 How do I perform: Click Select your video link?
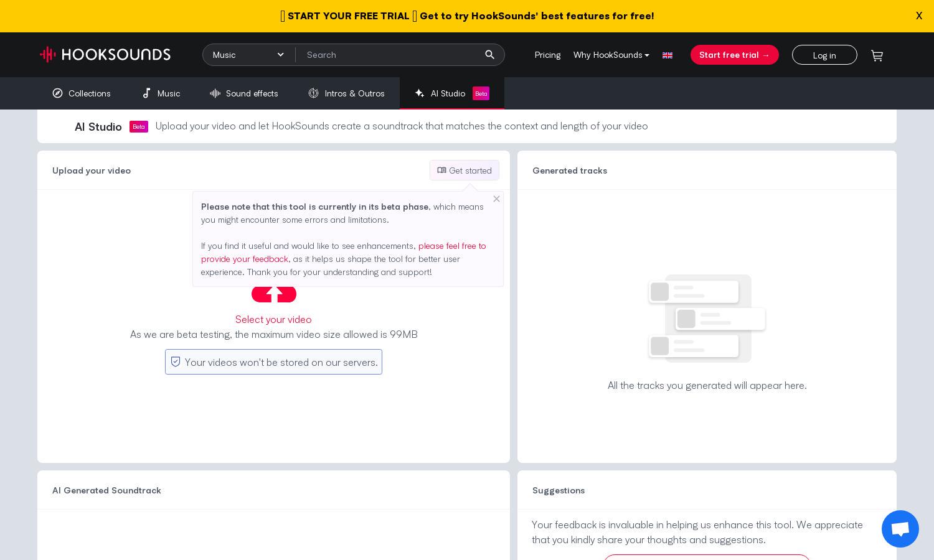coord(273,319)
